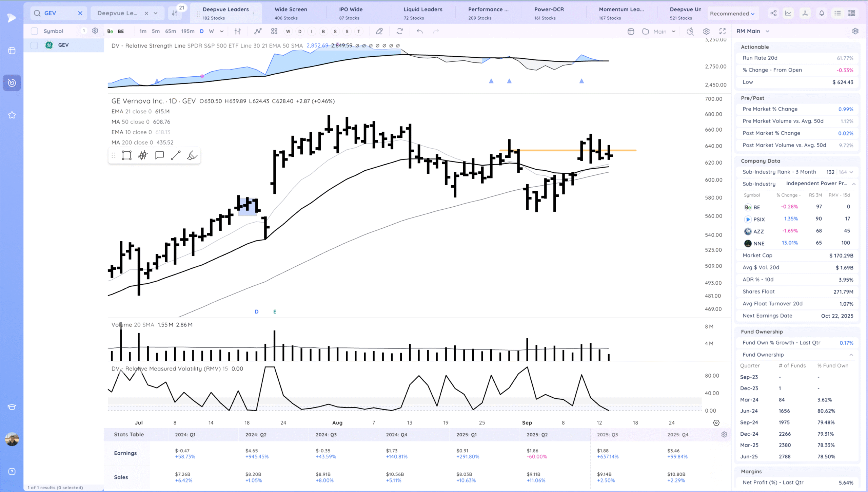Tick the select-all Symbol checkbox
This screenshot has height=492, width=868.
click(x=34, y=31)
